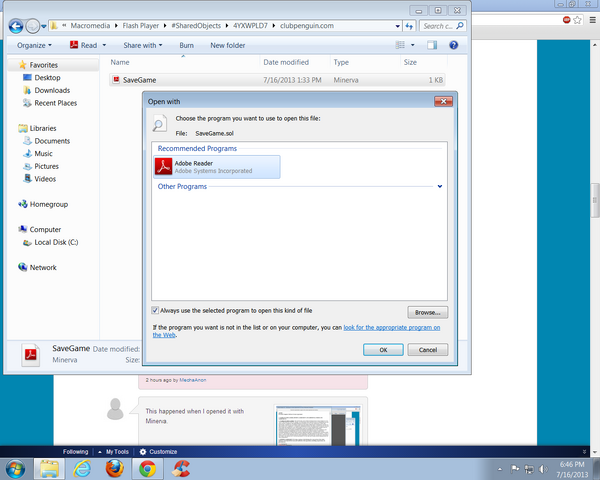600x480 pixels.
Task: Launch Internet Explorer from the taskbar
Action: point(82,469)
